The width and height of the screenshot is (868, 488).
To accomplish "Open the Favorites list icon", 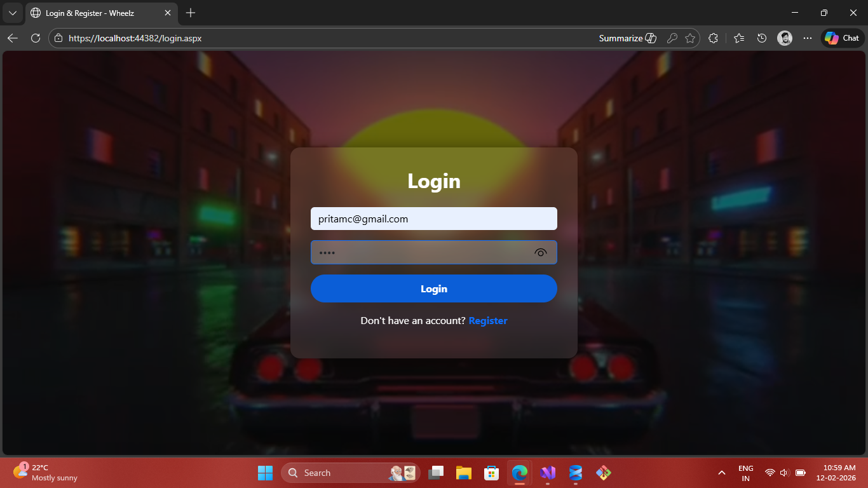I will pos(738,38).
